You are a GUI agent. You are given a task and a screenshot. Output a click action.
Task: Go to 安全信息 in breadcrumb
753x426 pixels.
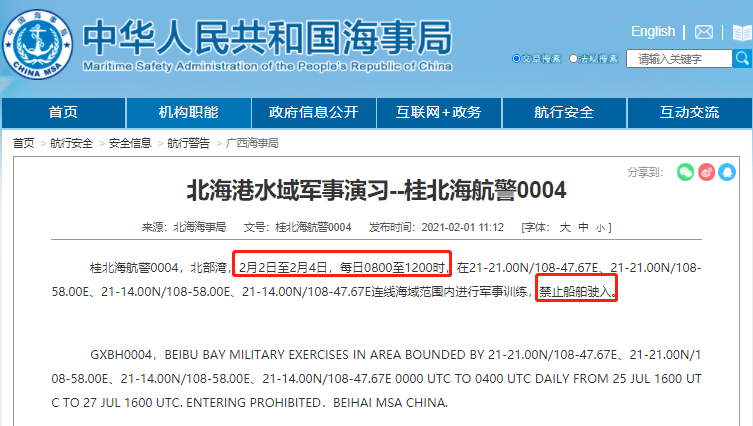click(130, 143)
